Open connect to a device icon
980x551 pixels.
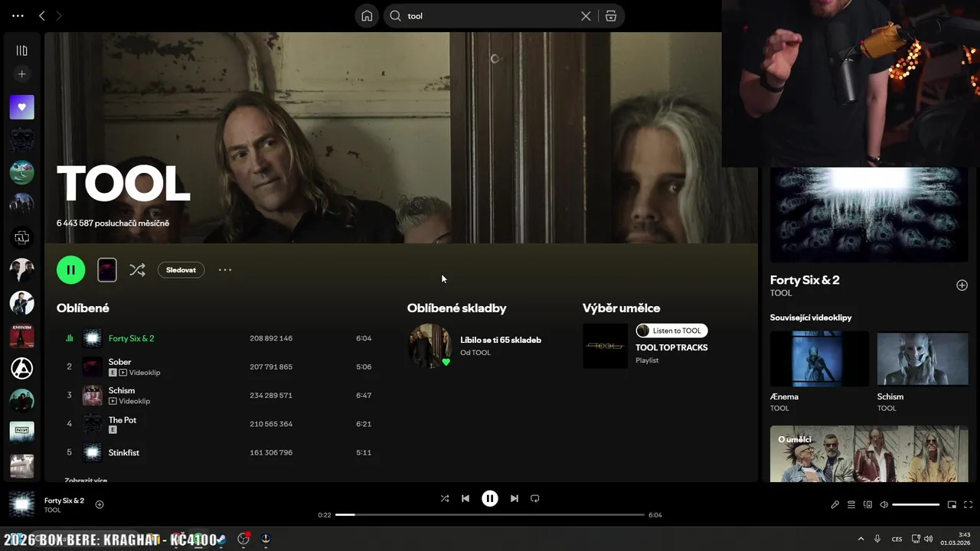click(x=867, y=504)
